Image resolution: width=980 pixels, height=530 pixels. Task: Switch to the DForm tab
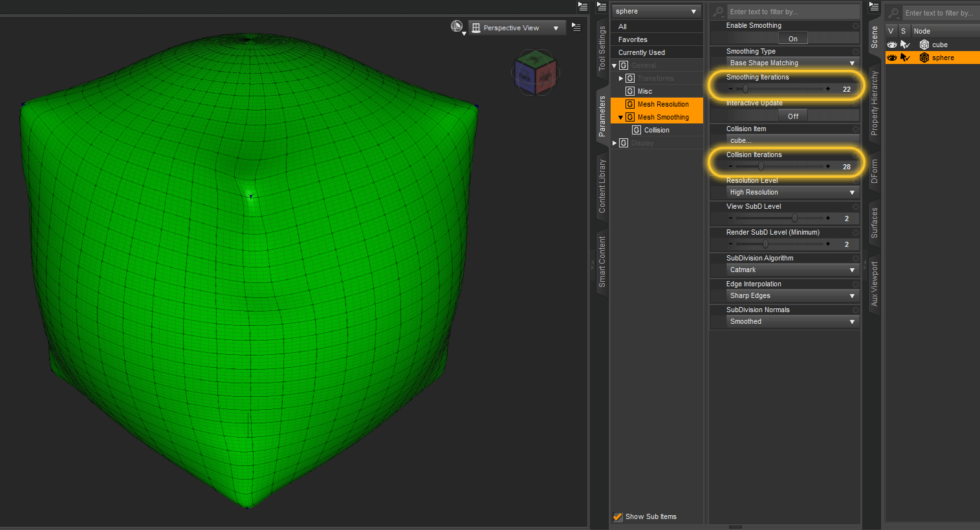click(x=875, y=171)
